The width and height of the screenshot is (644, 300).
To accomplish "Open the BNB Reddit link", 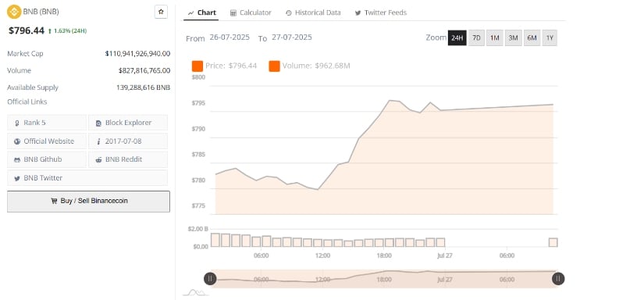I will tap(128, 159).
